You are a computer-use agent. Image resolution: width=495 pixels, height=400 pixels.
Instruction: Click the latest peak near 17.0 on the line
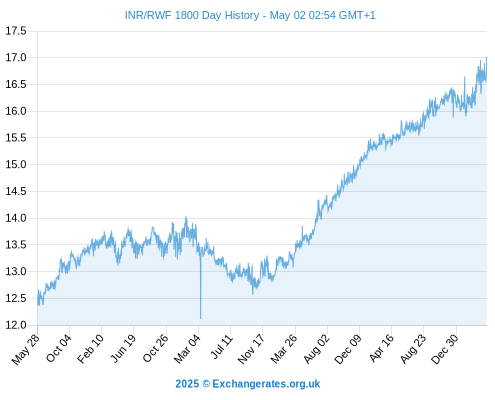click(487, 58)
